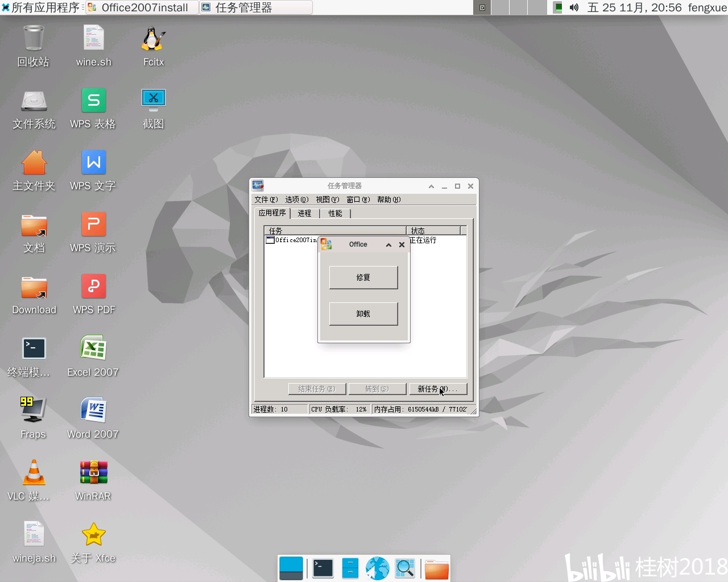Open the 视图 menu in Task Manager
The image size is (728, 582).
click(328, 199)
